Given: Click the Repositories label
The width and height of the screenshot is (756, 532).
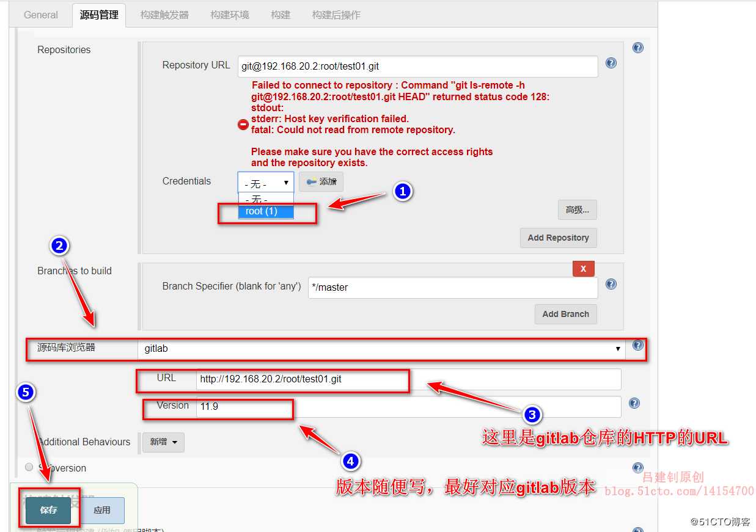Looking at the screenshot, I should [64, 50].
